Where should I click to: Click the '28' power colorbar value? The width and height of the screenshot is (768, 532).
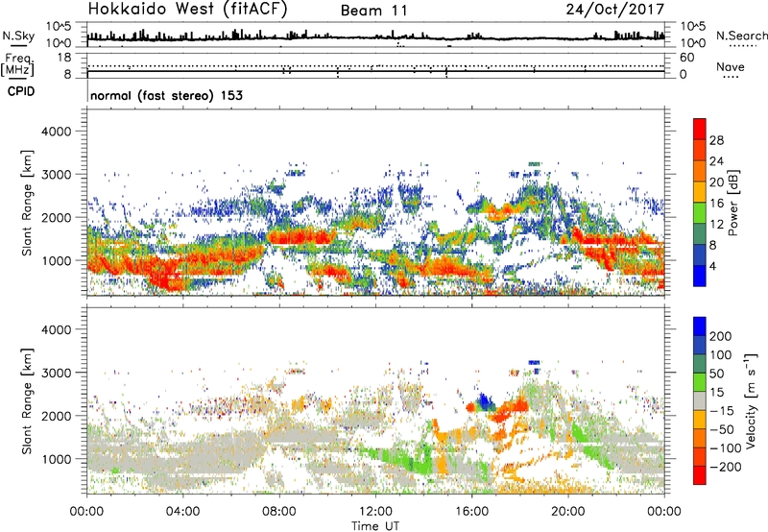716,140
